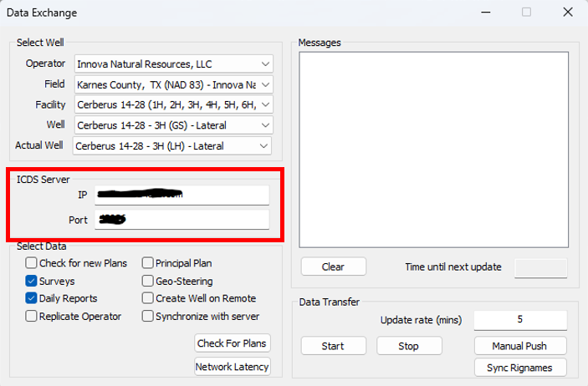Disable the Daily Reports checkbox
Viewport: 588px width, 386px height.
click(x=32, y=298)
